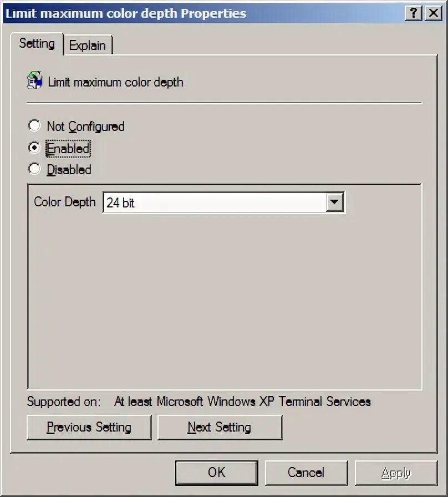Choose the Enabled radio button

pyautogui.click(x=34, y=148)
